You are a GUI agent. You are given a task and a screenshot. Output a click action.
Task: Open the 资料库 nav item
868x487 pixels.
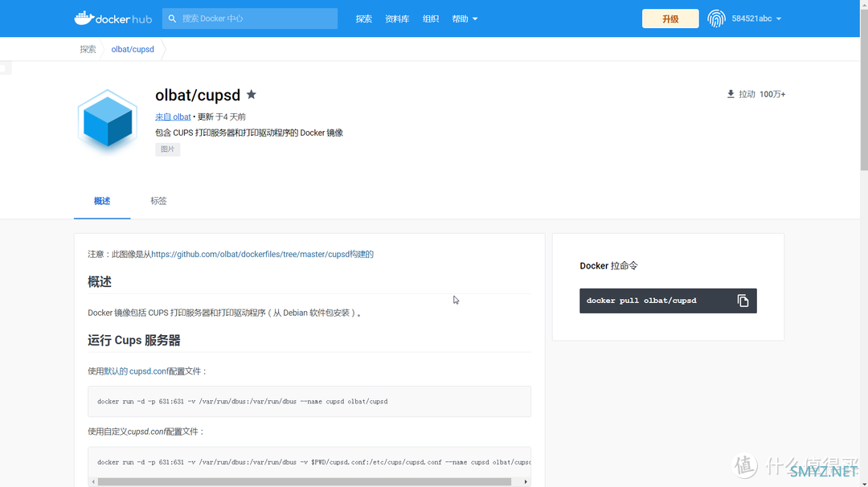coord(397,18)
